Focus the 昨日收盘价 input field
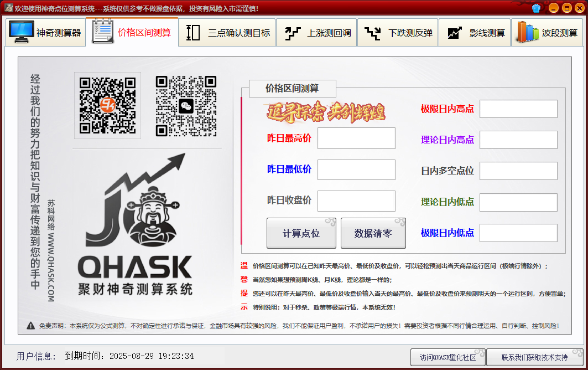The image size is (588, 370). point(356,201)
